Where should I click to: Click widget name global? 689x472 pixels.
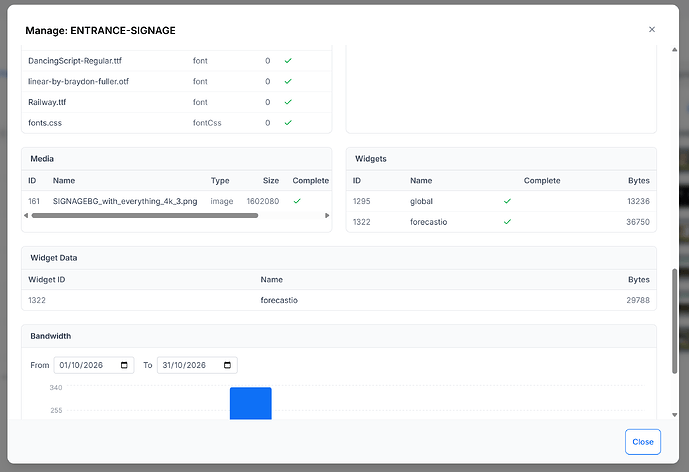coord(421,201)
